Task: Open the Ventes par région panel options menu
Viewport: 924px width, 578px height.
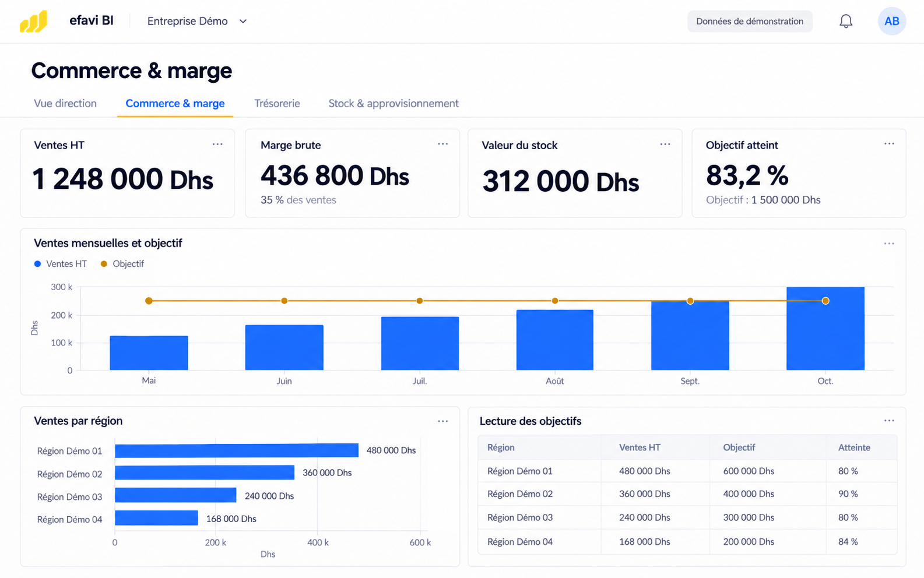Action: [443, 421]
